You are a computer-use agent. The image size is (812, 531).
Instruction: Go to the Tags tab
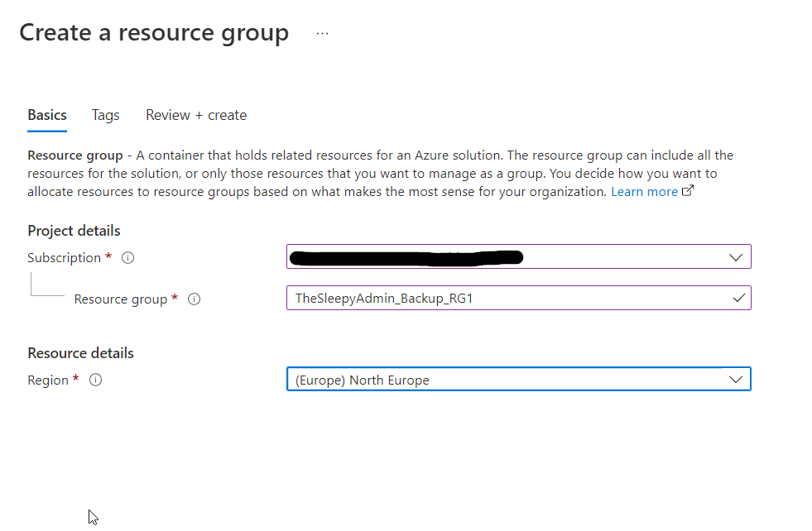(x=105, y=116)
